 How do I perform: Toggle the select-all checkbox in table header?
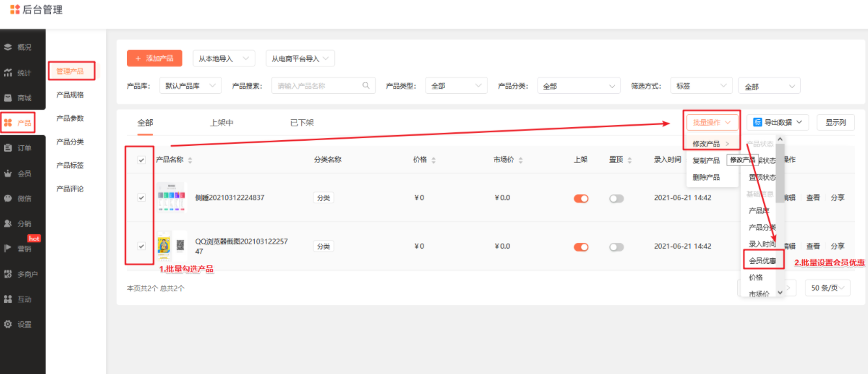click(141, 160)
